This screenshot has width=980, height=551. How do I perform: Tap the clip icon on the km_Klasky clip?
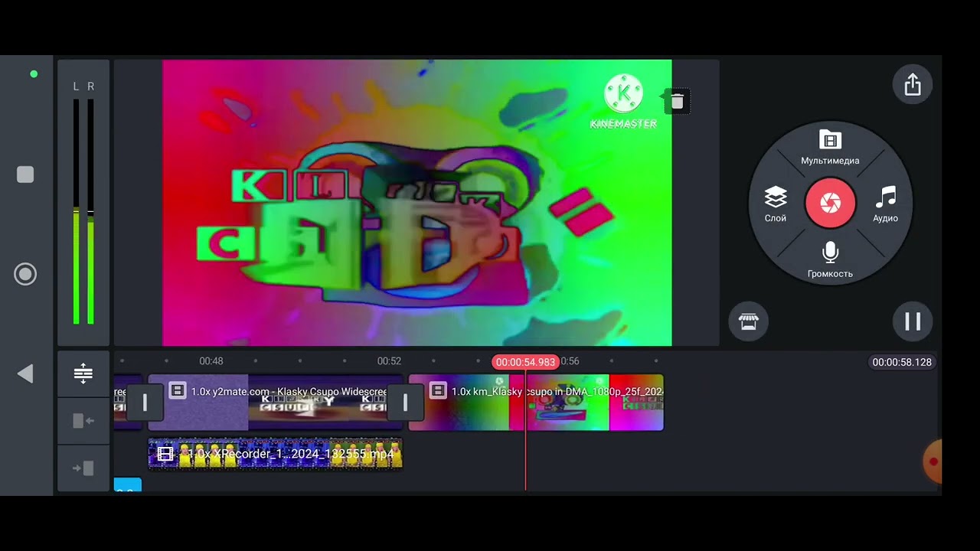click(438, 391)
